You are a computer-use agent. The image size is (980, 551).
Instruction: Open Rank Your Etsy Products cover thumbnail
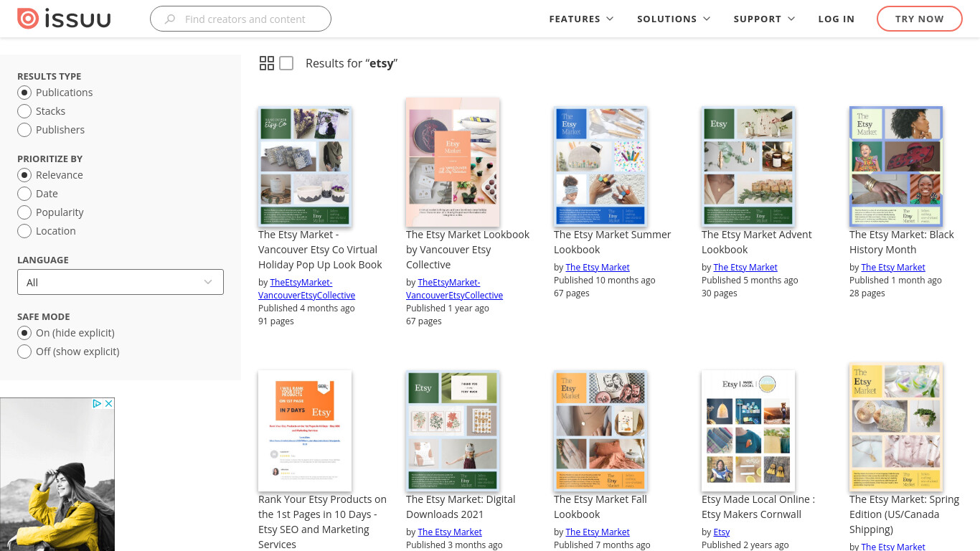point(305,430)
